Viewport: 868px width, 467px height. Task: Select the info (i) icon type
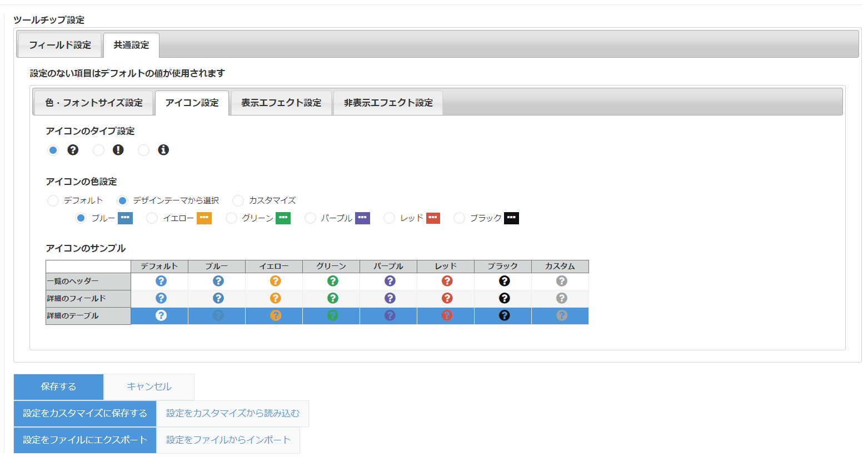143,150
